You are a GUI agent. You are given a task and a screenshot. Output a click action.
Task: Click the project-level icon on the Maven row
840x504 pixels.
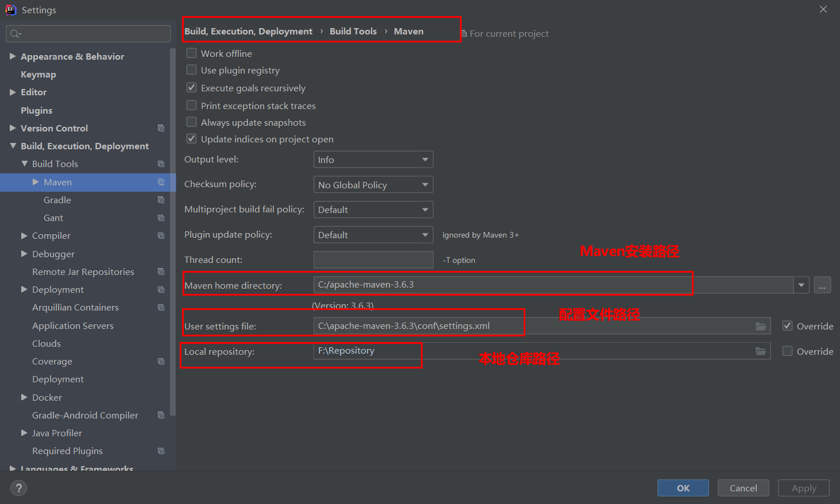(x=161, y=182)
